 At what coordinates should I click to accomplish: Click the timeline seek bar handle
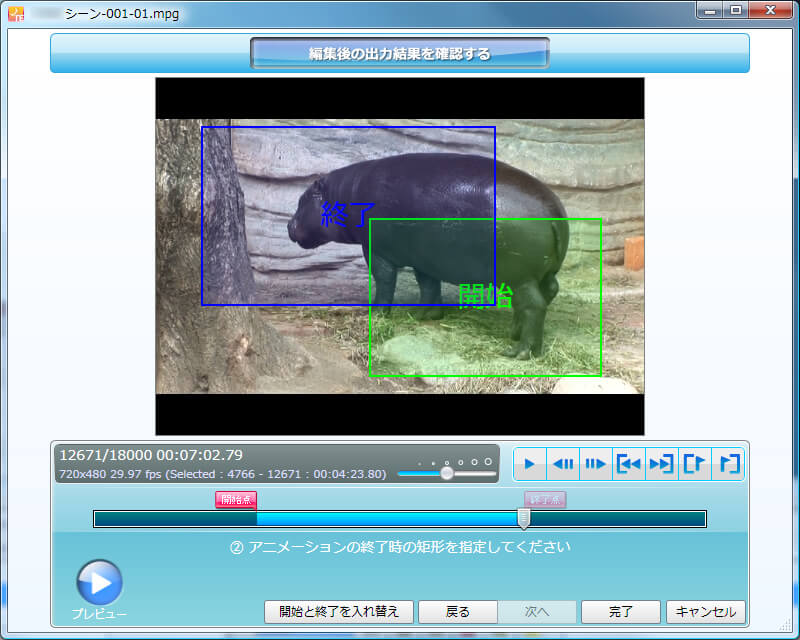click(523, 518)
